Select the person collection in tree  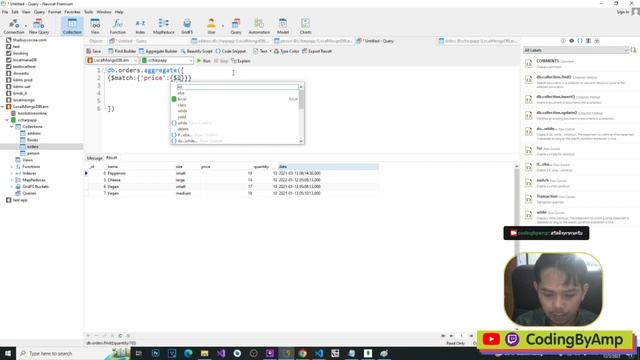click(x=33, y=153)
